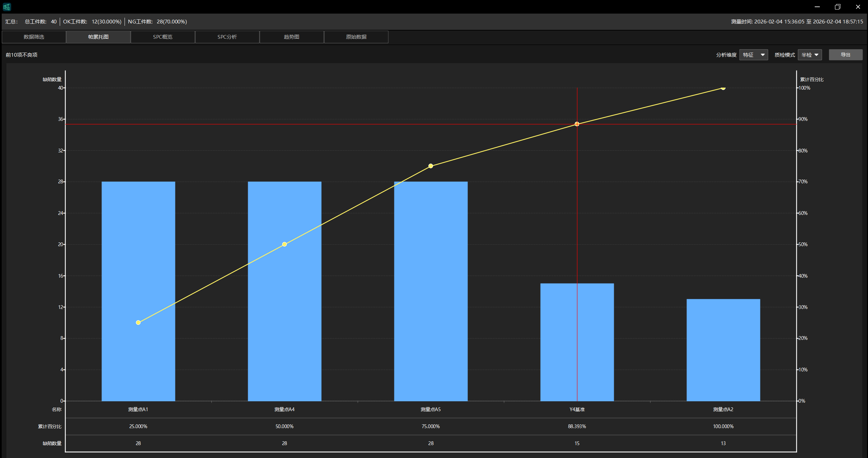Image resolution: width=868 pixels, height=458 pixels.
Task: Click the 88.393% cumulative percentage cell
Action: (x=577, y=426)
